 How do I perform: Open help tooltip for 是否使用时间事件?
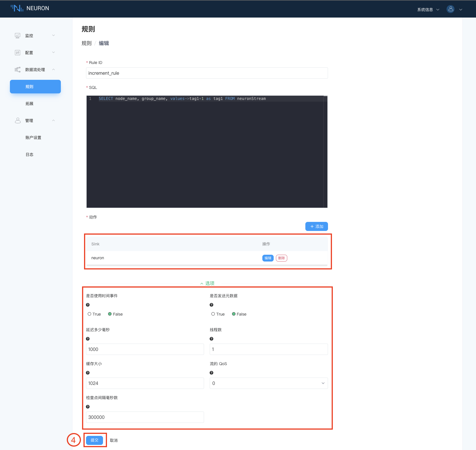pos(88,305)
